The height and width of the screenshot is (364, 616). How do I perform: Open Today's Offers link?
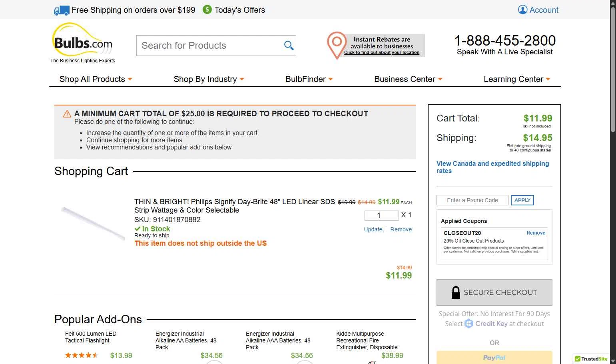[239, 10]
